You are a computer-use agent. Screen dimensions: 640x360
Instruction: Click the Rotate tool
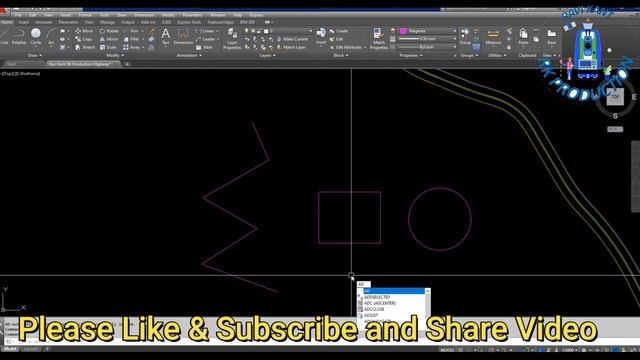109,31
